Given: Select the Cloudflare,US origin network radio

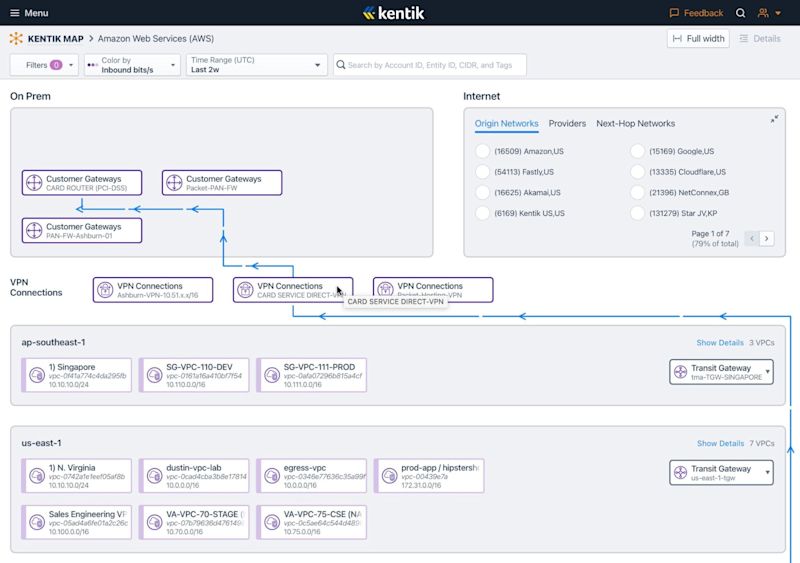Looking at the screenshot, I should pos(637,172).
